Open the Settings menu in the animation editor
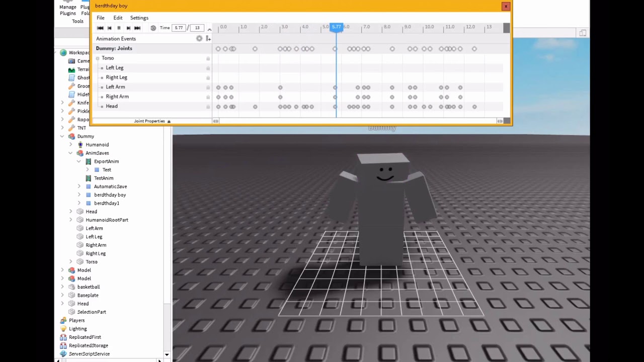This screenshot has width=644, height=362. point(139,18)
